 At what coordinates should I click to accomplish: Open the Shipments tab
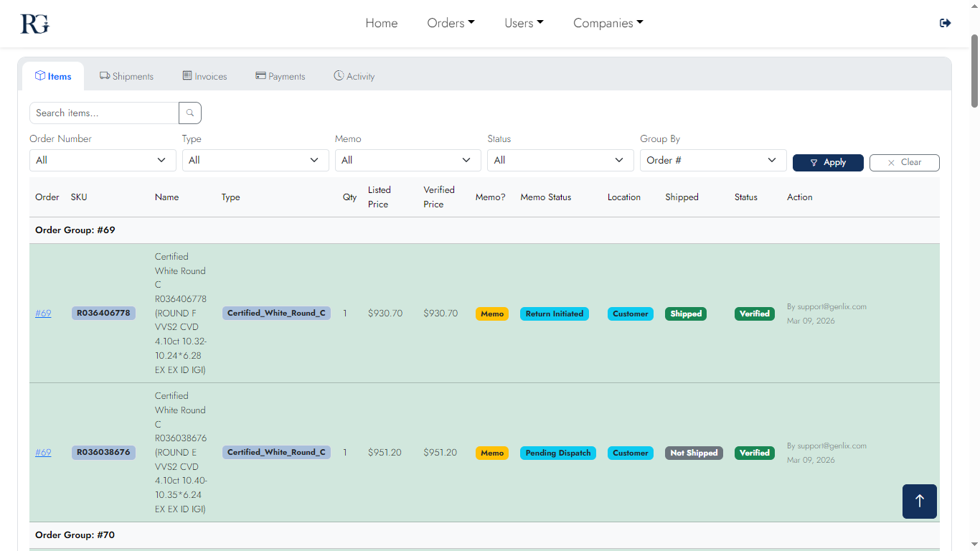pos(126,76)
